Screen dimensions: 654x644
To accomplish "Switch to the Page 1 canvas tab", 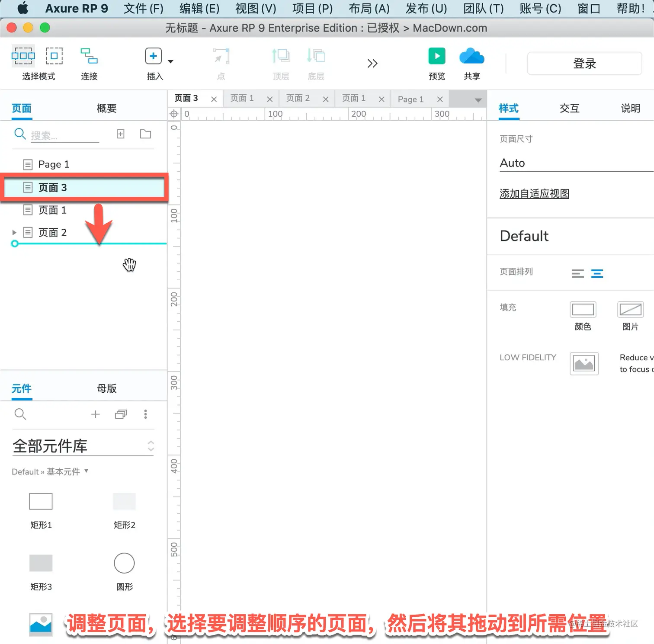I will coord(410,99).
